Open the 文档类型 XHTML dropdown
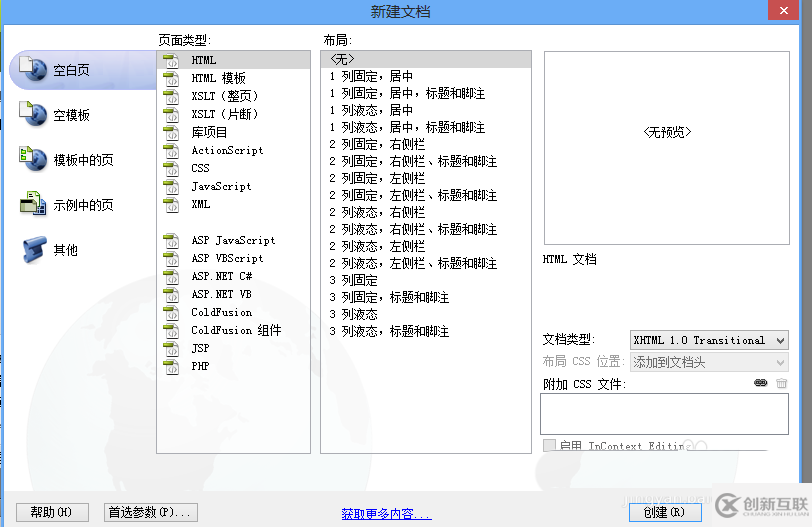This screenshot has height=527, width=812. pyautogui.click(x=709, y=340)
